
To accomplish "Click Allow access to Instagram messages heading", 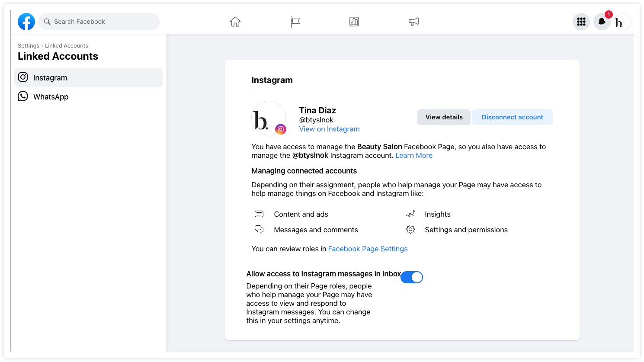I will (x=324, y=274).
